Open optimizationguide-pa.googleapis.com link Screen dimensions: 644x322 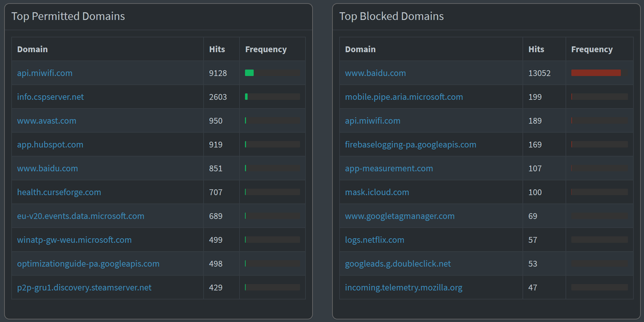[88, 264]
